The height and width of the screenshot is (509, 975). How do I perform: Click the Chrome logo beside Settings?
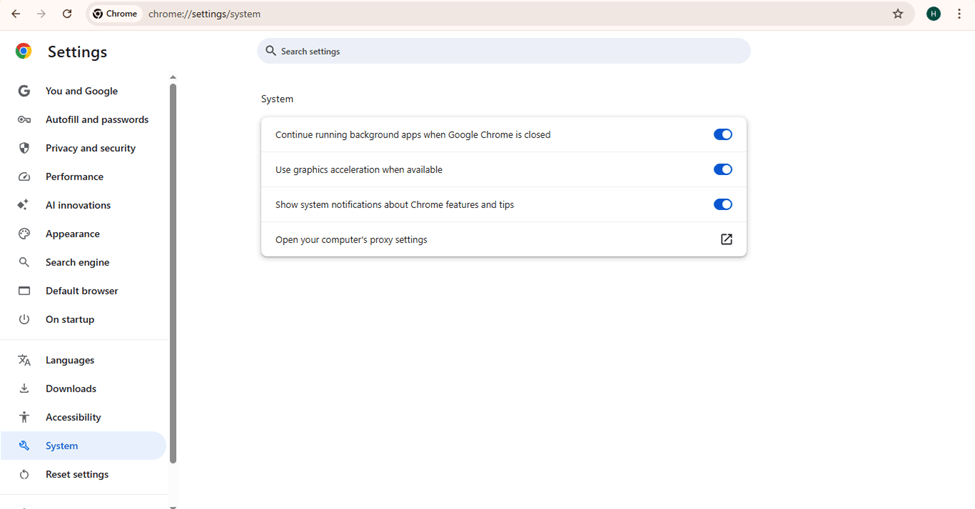[x=24, y=52]
